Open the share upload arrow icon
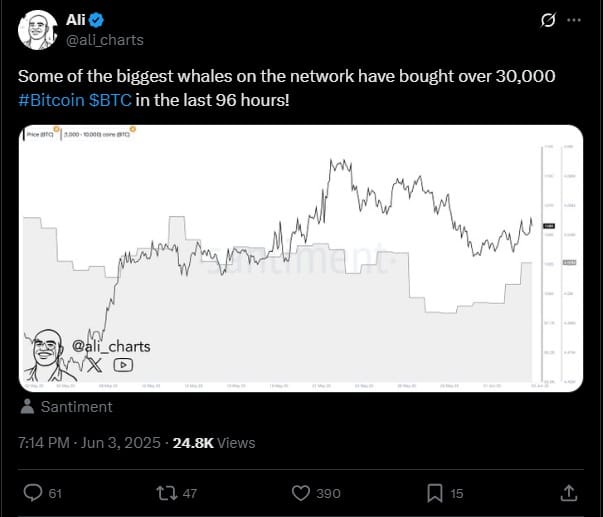The width and height of the screenshot is (603, 517). pyautogui.click(x=569, y=493)
